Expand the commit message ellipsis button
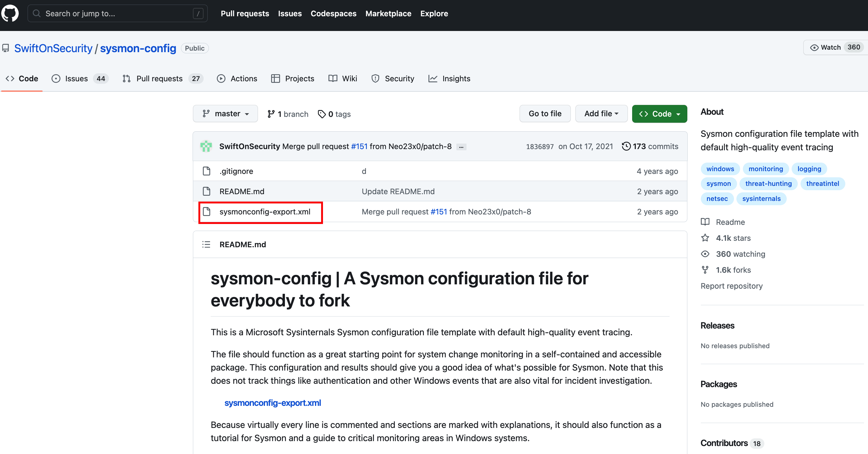 point(461,147)
